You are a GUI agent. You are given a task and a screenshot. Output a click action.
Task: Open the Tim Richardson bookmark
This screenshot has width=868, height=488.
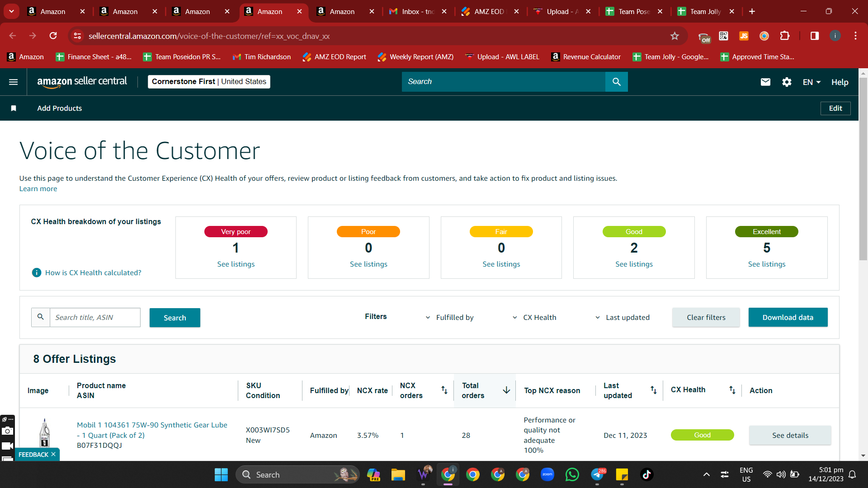point(262,56)
